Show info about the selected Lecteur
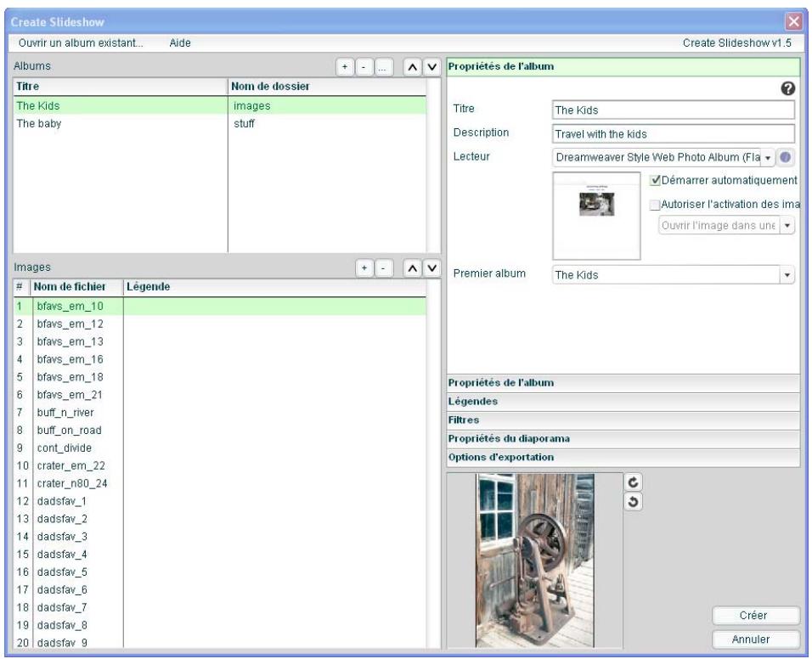 [785, 157]
